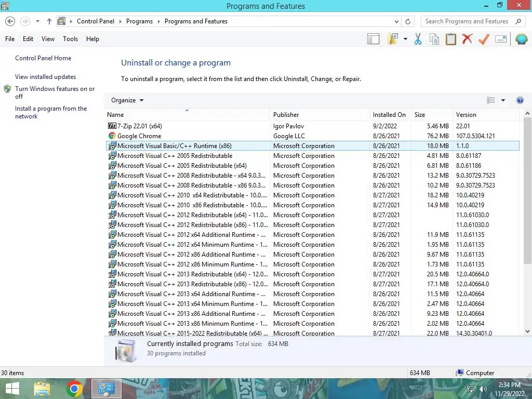Image resolution: width=532 pixels, height=399 pixels.
Task: Expand the address bar history dropdown
Action: click(x=396, y=21)
